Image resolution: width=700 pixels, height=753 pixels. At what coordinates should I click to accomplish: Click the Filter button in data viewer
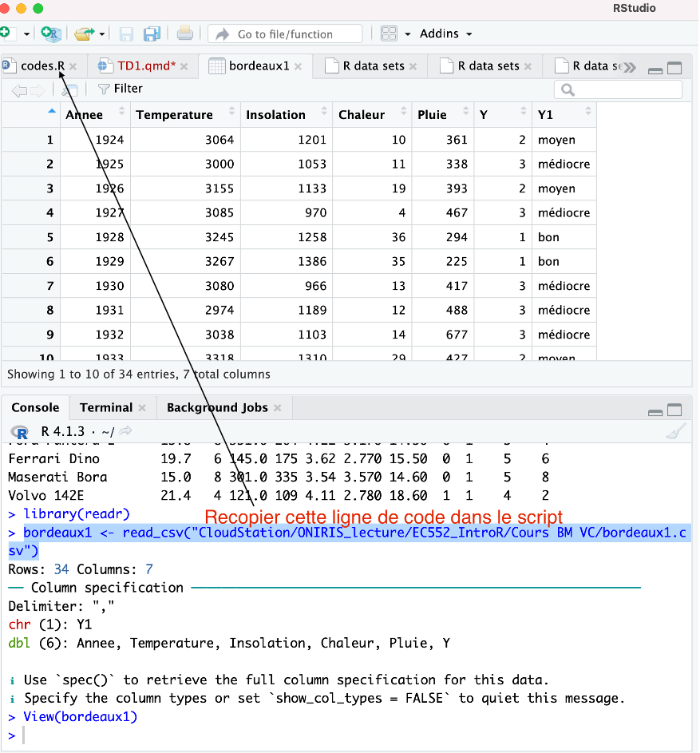coord(120,89)
